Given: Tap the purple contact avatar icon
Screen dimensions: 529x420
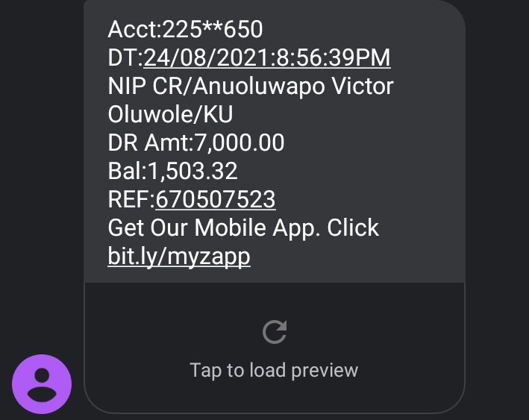Looking at the screenshot, I should click(42, 384).
